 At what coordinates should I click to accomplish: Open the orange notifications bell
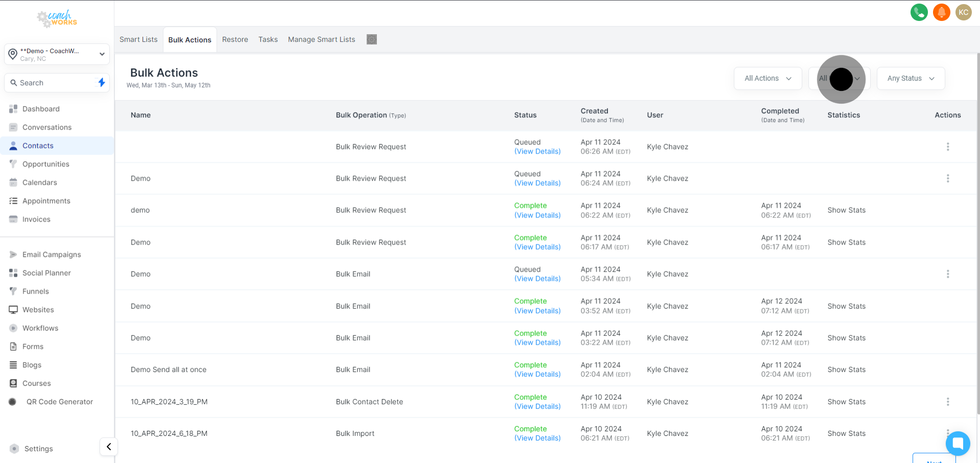[x=941, y=12]
